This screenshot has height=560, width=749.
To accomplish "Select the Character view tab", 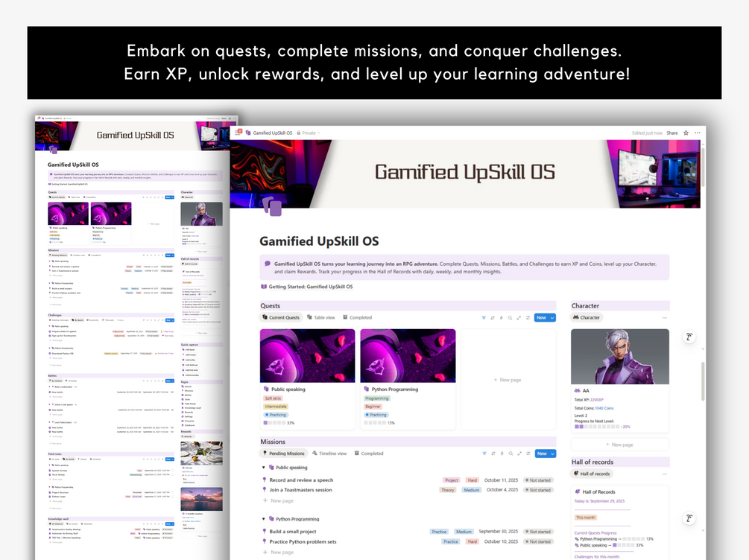I will [x=587, y=317].
